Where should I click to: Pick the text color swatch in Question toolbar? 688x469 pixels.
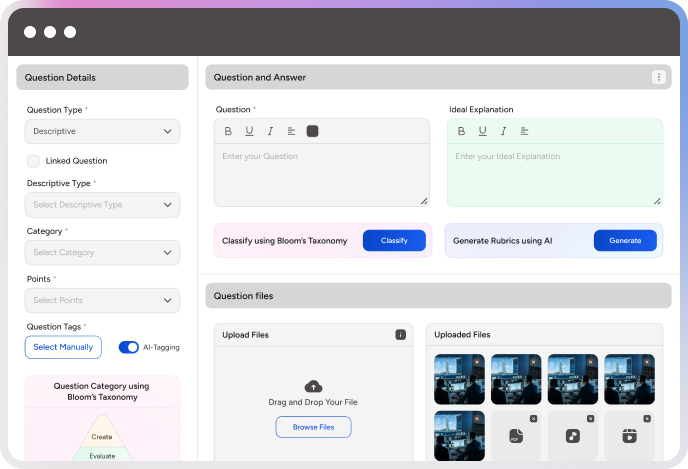pos(313,131)
